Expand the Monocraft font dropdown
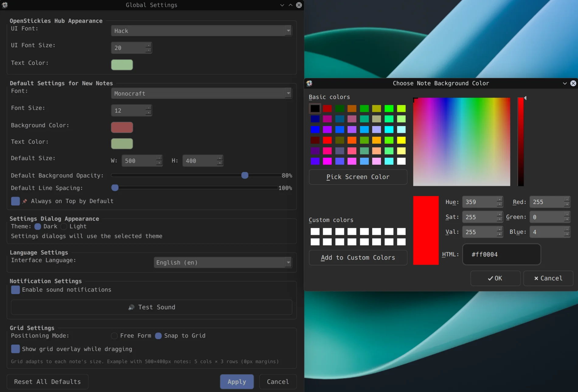The height and width of the screenshot is (392, 578). [x=201, y=93]
